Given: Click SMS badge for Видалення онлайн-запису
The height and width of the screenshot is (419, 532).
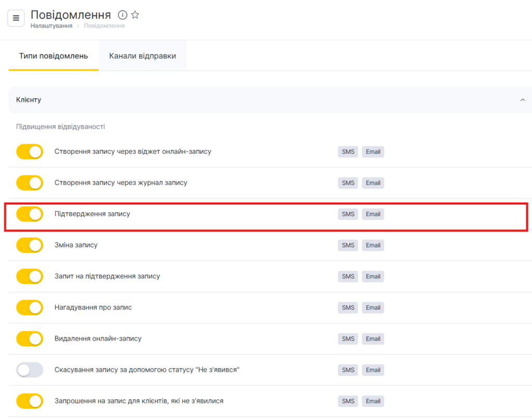Looking at the screenshot, I should pyautogui.click(x=348, y=339).
